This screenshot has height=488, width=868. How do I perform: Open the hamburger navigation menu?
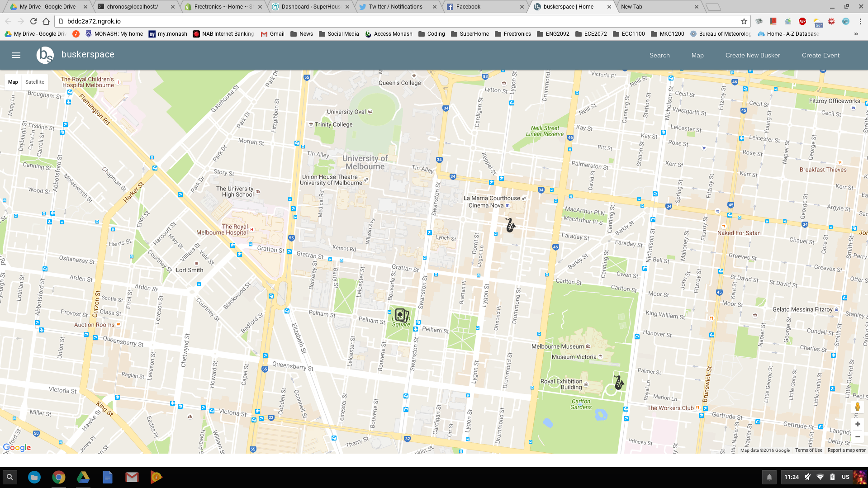click(x=16, y=55)
